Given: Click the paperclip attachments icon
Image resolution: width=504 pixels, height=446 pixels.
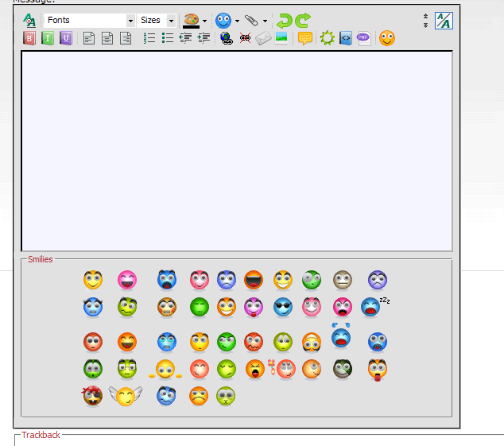Looking at the screenshot, I should pyautogui.click(x=251, y=21).
